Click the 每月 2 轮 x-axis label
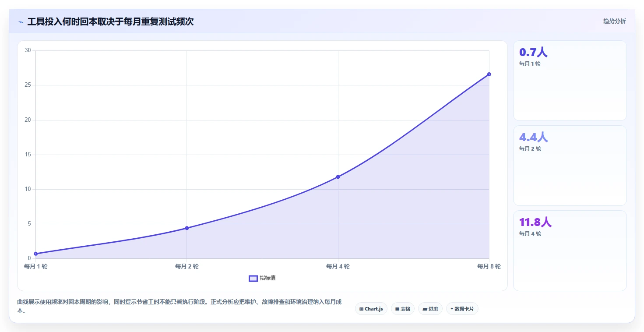Screen dimensions: 644x332 pyautogui.click(x=187, y=266)
